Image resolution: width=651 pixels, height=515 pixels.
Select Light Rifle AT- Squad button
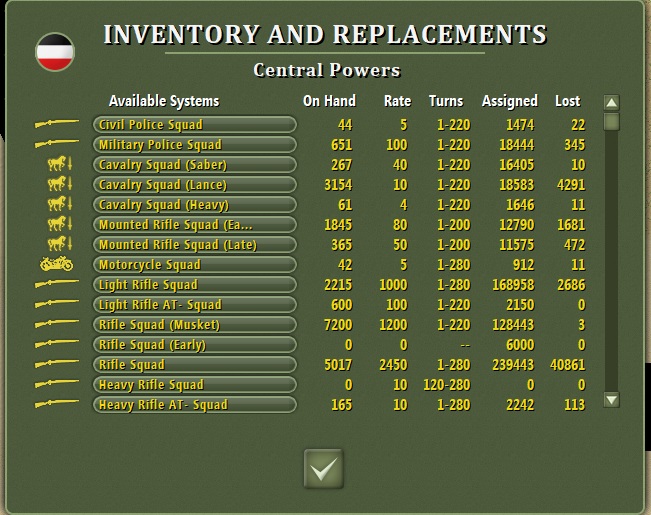[195, 304]
